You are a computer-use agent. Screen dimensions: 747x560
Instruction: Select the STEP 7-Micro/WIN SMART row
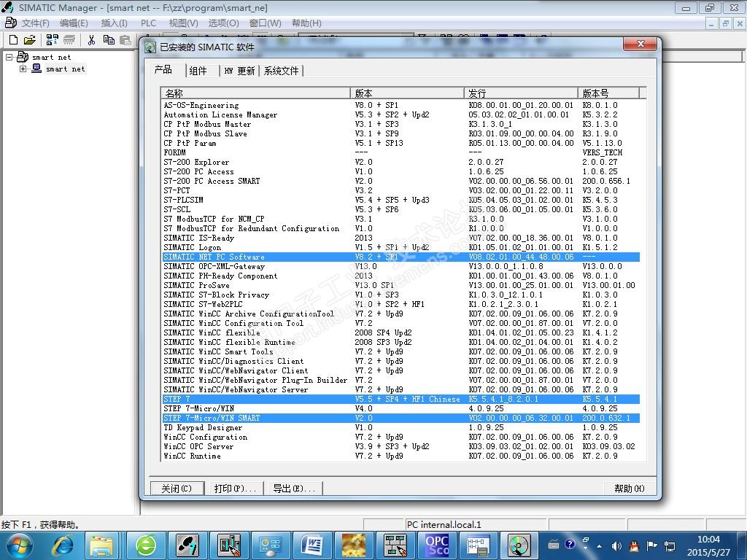[x=400, y=418]
